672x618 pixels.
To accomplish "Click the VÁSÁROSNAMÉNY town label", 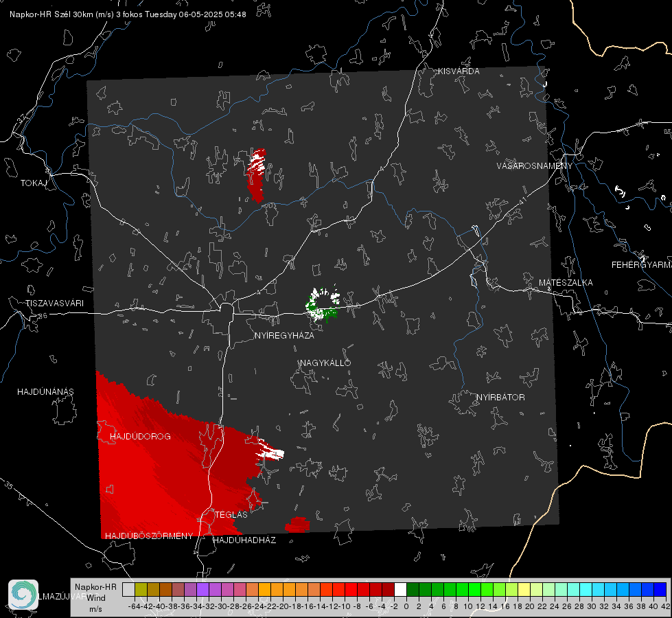I will [x=535, y=166].
